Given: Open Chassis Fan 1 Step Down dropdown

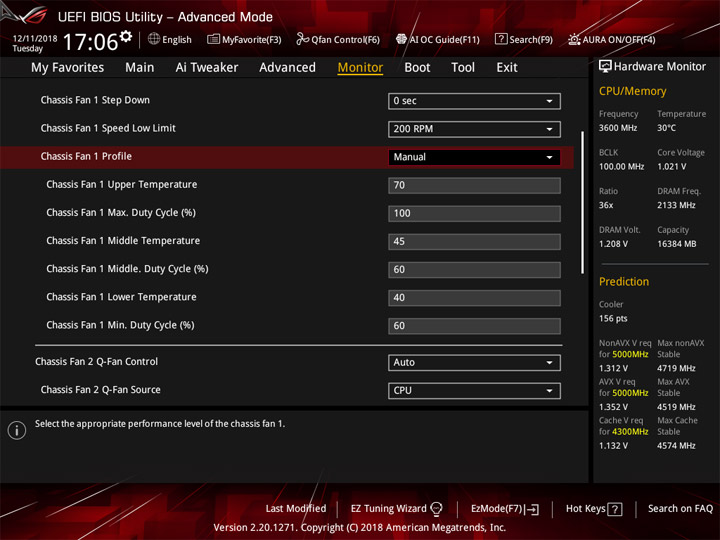Looking at the screenshot, I should pos(474,101).
